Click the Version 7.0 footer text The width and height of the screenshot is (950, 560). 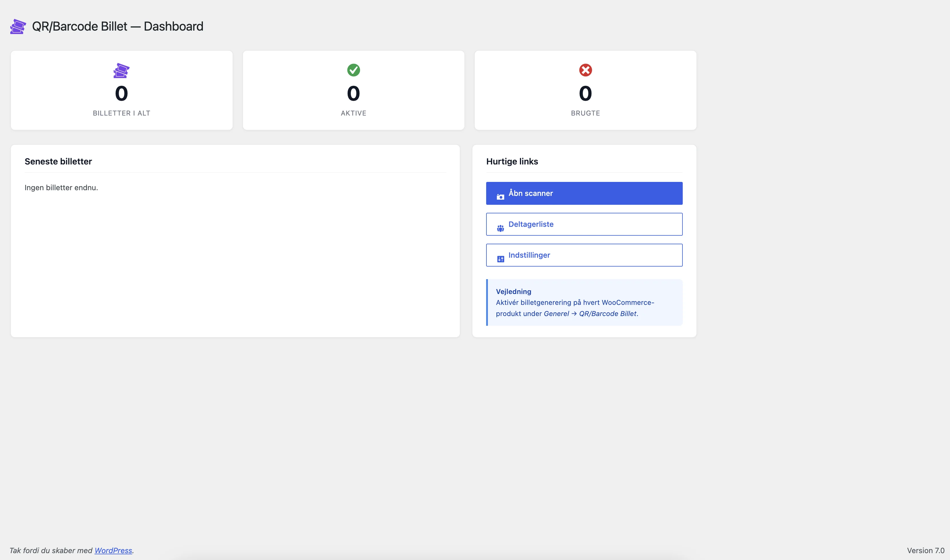point(925,551)
